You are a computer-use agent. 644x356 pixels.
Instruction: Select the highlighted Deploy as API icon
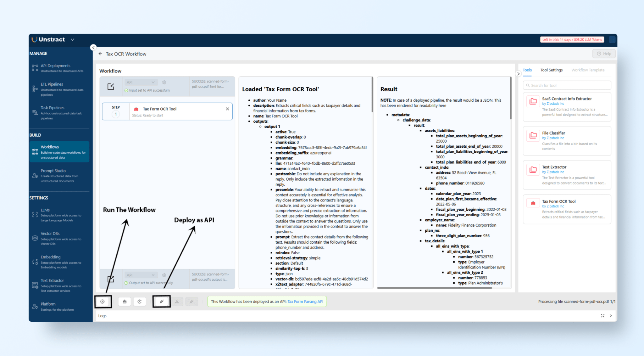click(x=162, y=301)
